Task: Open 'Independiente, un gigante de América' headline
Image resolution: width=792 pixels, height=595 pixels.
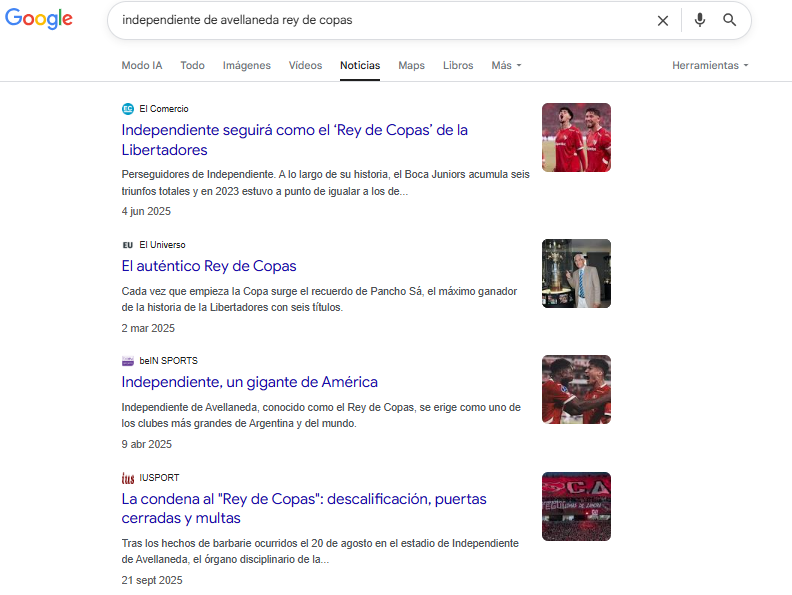Action: click(249, 382)
